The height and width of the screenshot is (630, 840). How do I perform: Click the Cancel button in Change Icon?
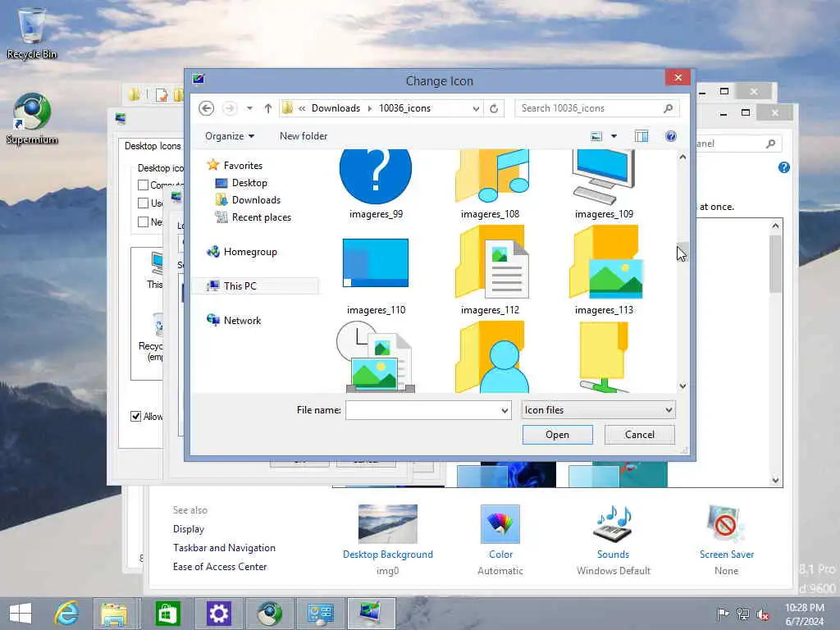(640, 435)
